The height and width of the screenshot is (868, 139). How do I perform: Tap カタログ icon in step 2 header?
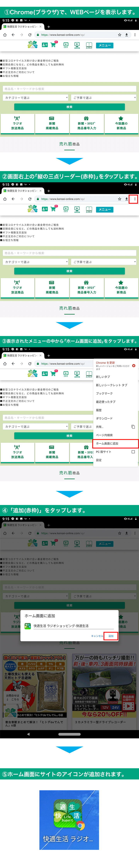point(89,209)
